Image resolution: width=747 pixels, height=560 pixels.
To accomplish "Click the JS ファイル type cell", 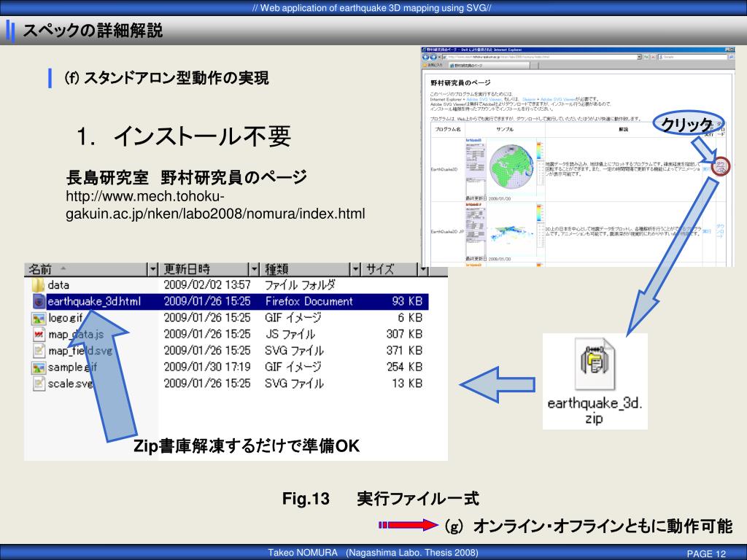I will point(290,334).
